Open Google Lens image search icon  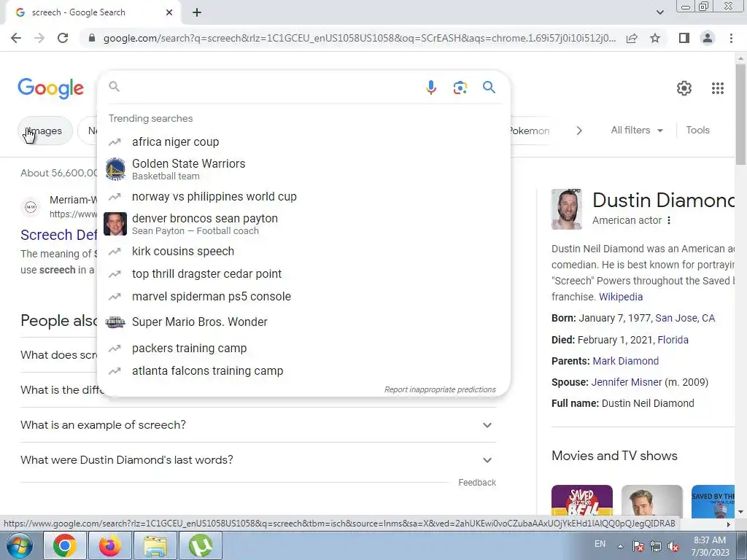(x=460, y=87)
